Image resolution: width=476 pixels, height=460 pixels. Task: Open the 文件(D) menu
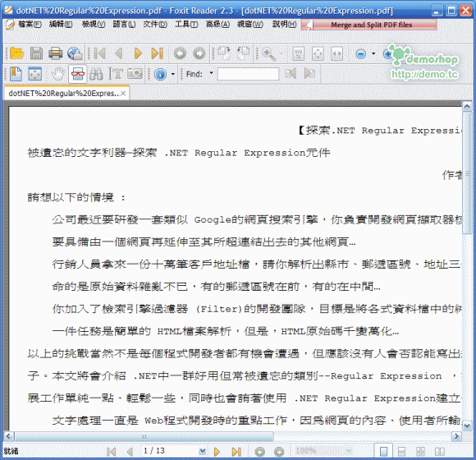coord(155,24)
